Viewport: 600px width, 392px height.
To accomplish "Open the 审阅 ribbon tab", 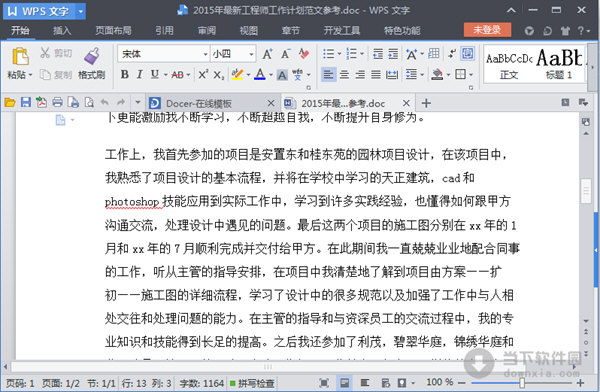I will pos(207,30).
